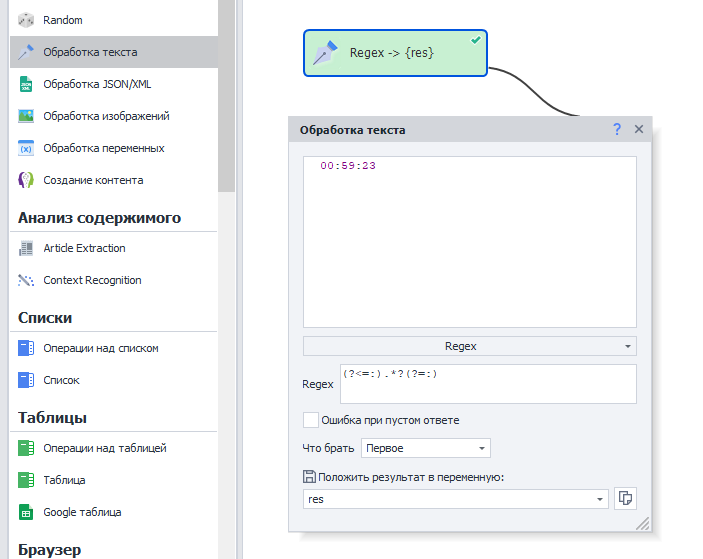Screen dimensions: 703x559
Task: Click the copy variable icon next to res
Action: point(625,498)
